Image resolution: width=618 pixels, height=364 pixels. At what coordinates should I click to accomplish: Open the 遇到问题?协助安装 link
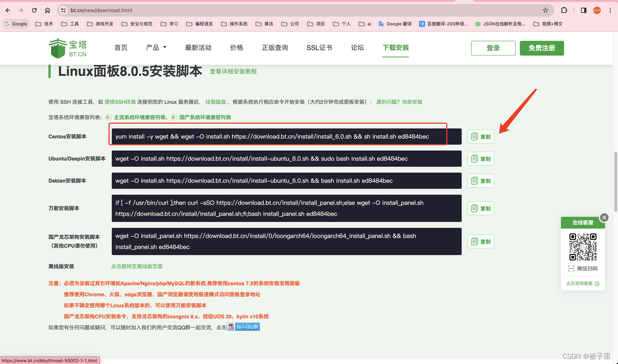point(399,102)
